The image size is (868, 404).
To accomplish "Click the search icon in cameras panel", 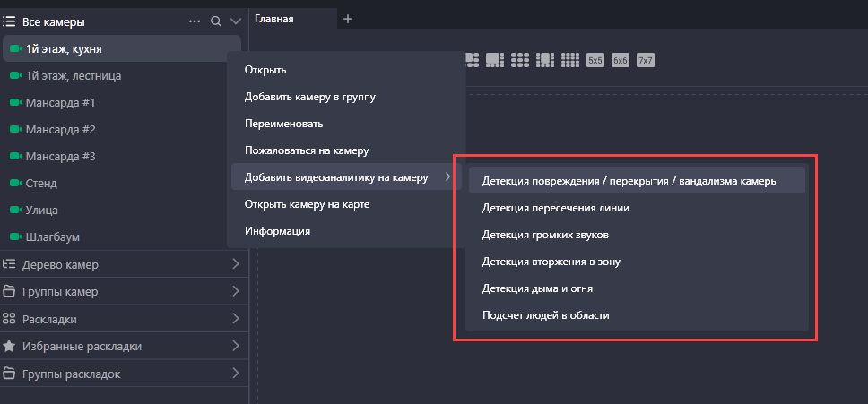I will click(215, 21).
